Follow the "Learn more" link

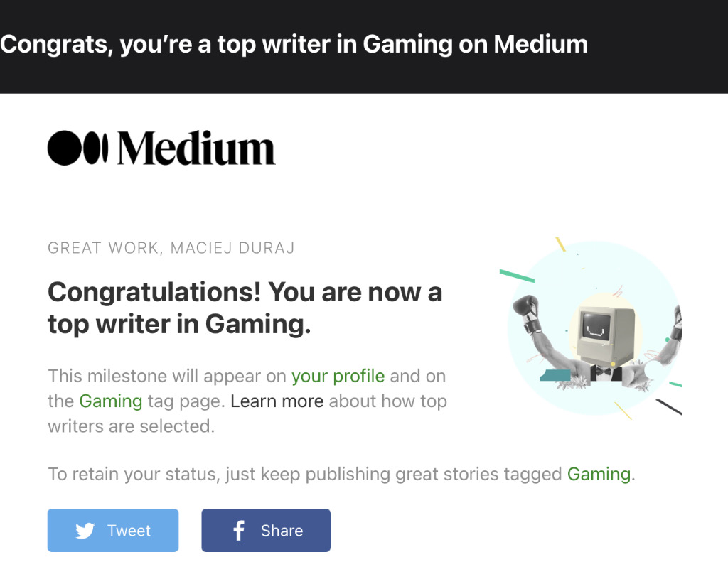pyautogui.click(x=277, y=401)
